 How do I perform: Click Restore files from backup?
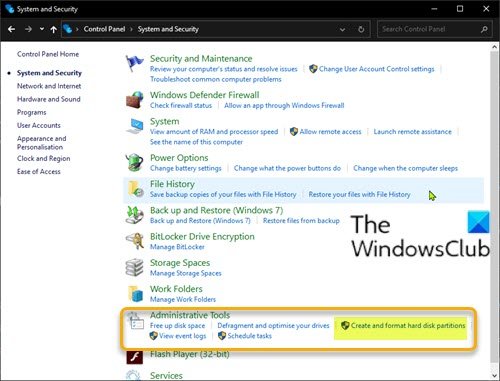point(301,221)
